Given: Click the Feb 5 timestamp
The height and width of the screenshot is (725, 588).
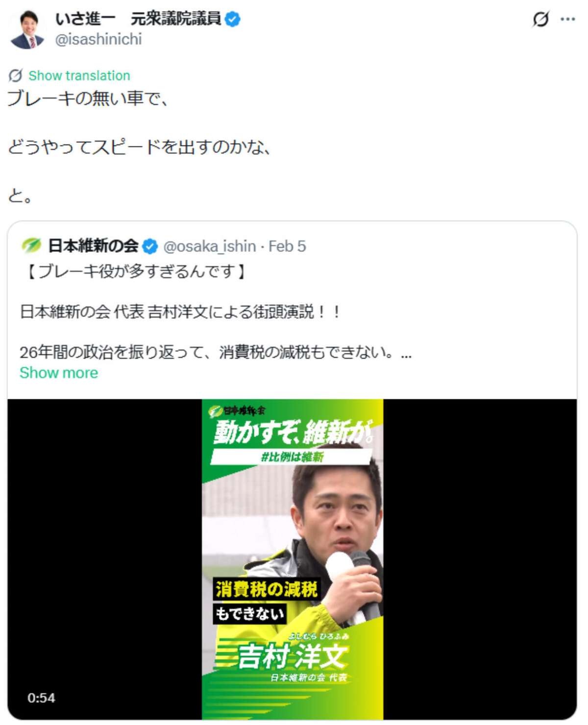Looking at the screenshot, I should pos(287,246).
